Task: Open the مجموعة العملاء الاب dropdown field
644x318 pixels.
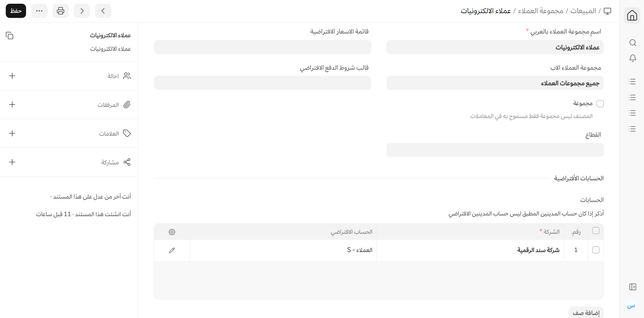Action: coord(495,83)
